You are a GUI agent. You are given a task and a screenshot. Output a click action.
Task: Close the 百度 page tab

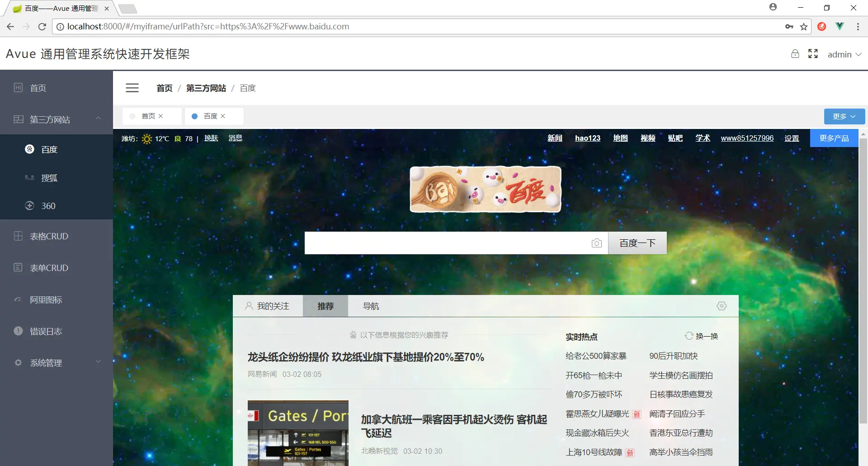pos(223,116)
